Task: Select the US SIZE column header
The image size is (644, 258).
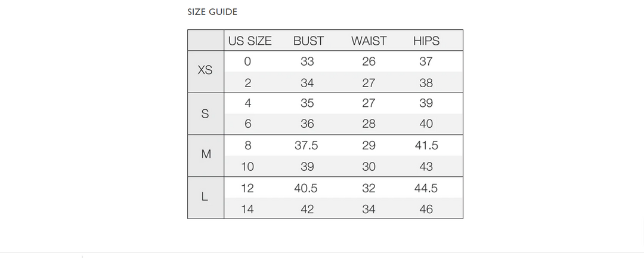Action: coord(250,41)
